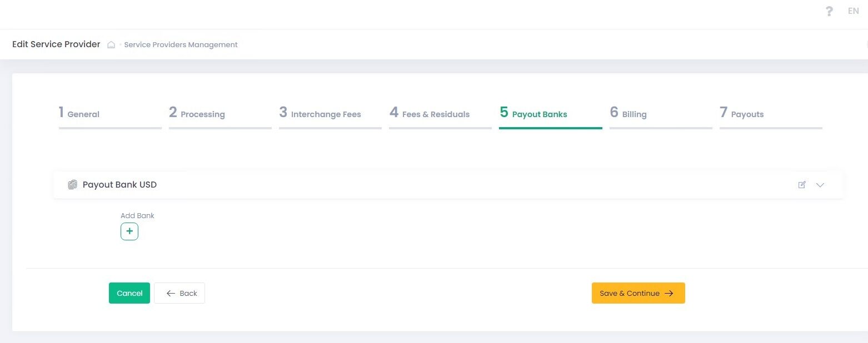Click Save & Continue button
Screen dimensions: 868x343
(x=638, y=293)
